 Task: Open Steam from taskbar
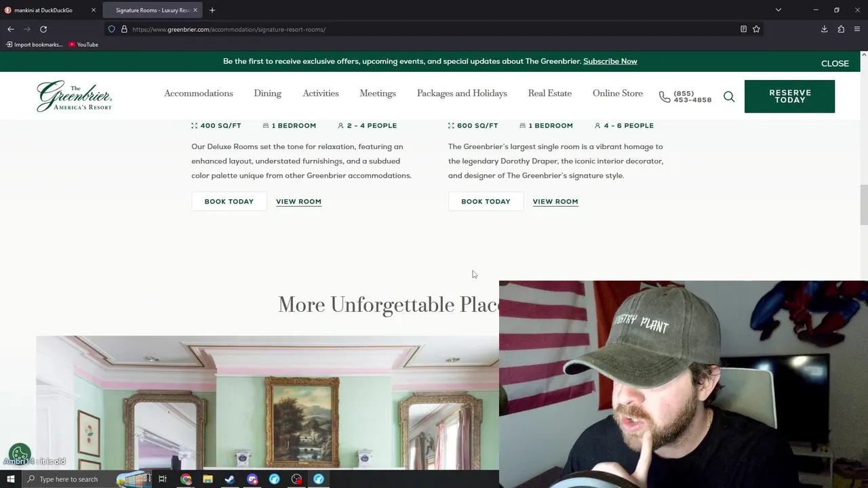click(230, 479)
